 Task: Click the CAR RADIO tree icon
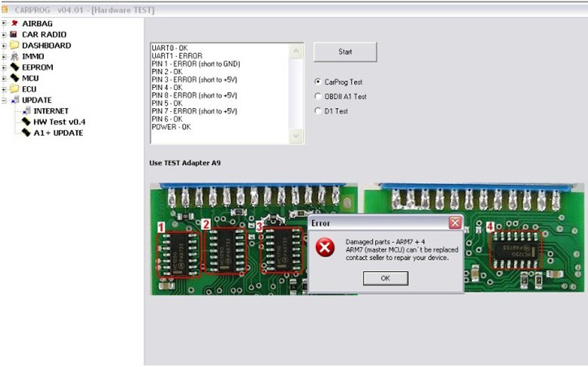(x=14, y=34)
